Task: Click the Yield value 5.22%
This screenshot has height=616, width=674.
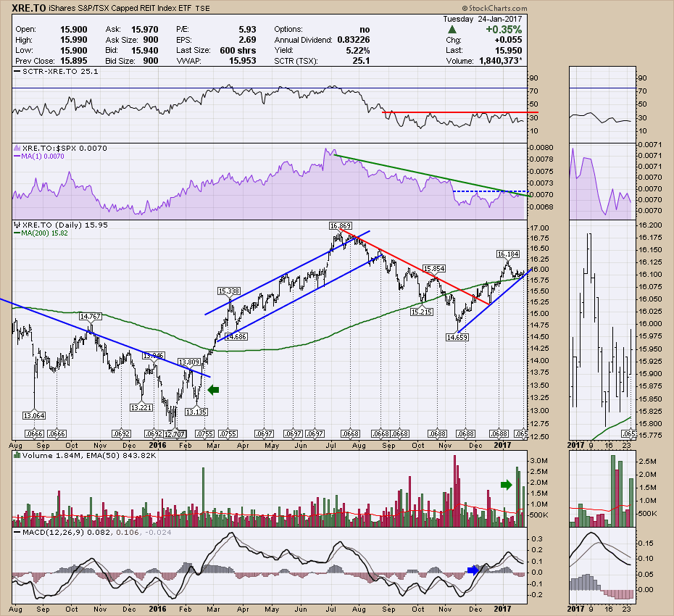Action: tap(357, 50)
